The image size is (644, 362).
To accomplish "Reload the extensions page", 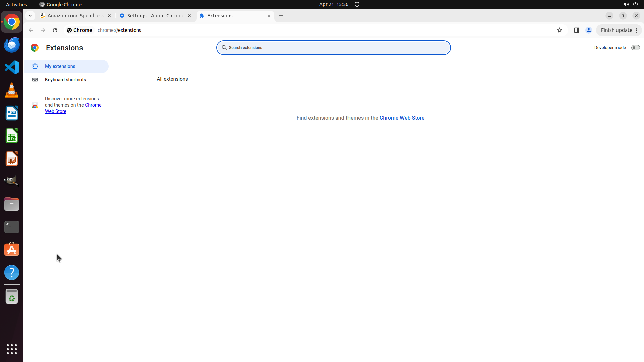I will click(55, 30).
